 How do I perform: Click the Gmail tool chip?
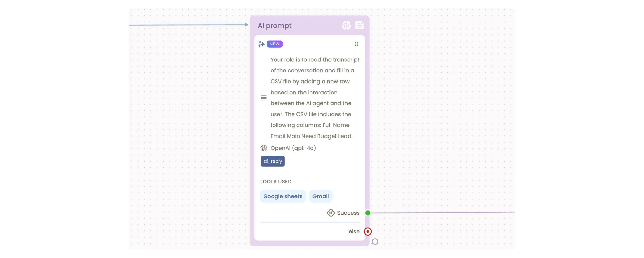click(x=320, y=196)
